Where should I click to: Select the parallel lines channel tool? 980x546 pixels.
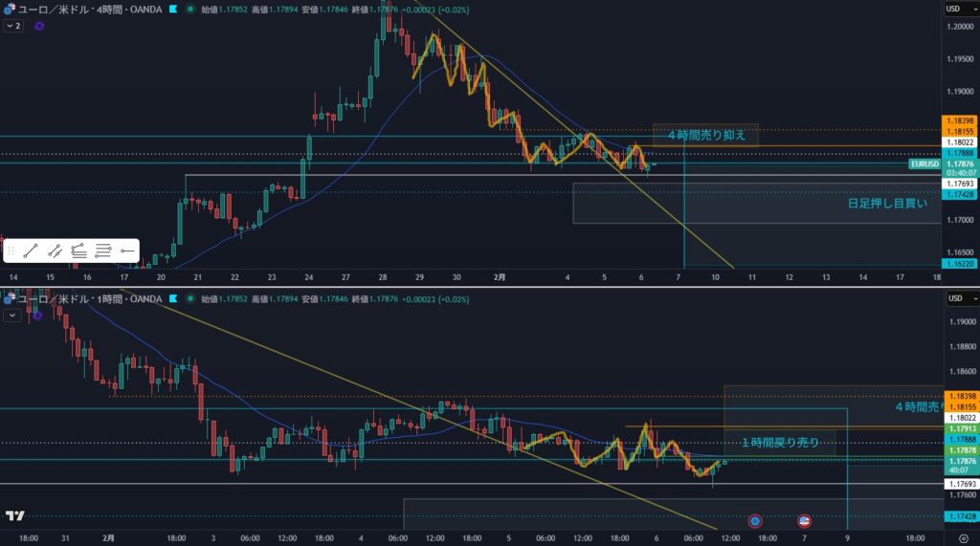click(103, 251)
